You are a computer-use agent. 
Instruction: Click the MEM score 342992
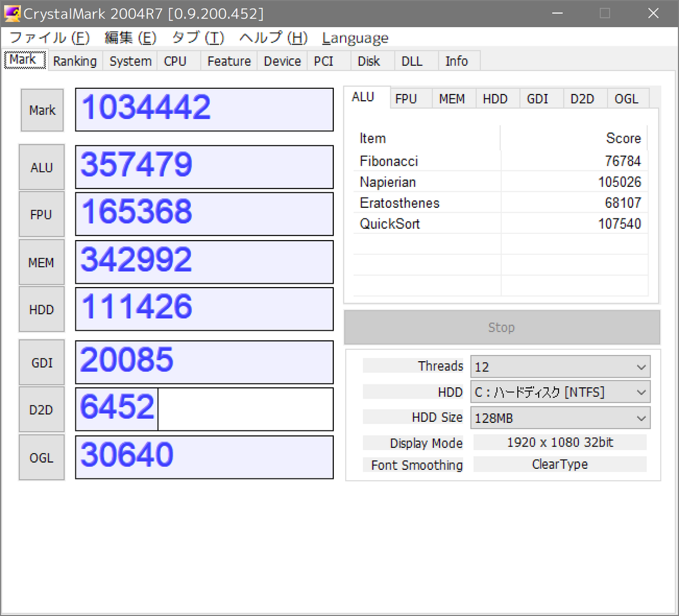pos(204,262)
